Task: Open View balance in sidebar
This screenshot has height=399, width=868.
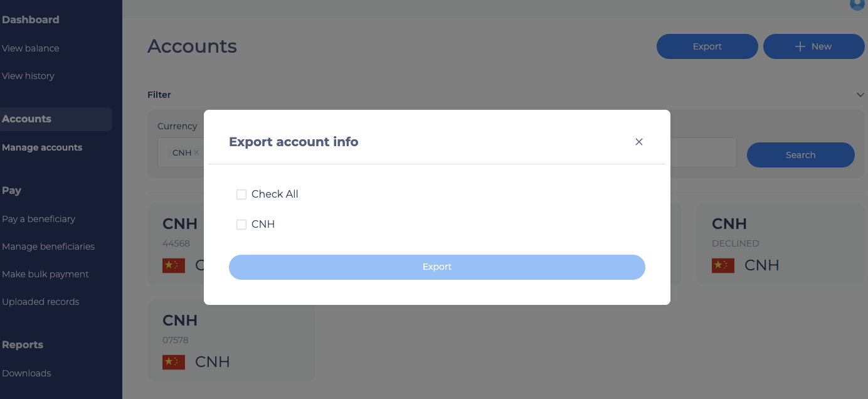Action: tap(31, 48)
